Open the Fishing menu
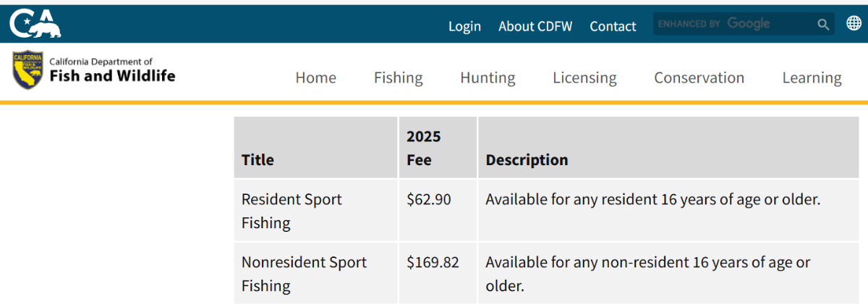This screenshot has height=305, width=868. tap(398, 78)
